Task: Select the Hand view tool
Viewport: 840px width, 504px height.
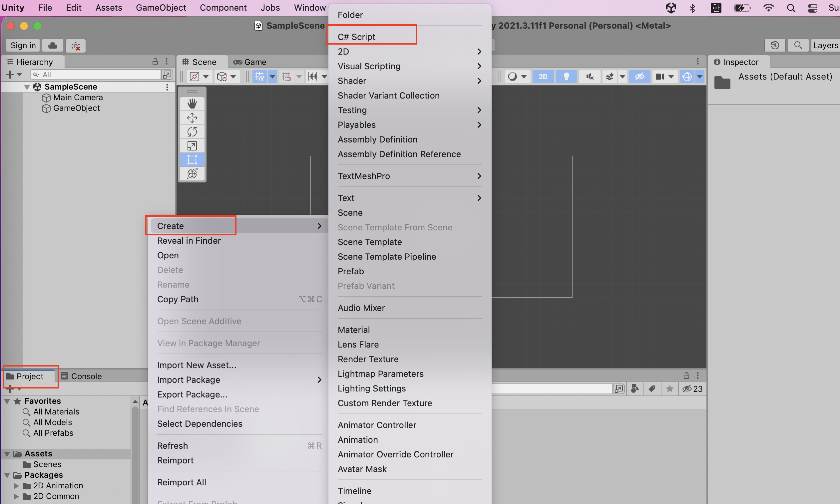Action: click(x=192, y=104)
